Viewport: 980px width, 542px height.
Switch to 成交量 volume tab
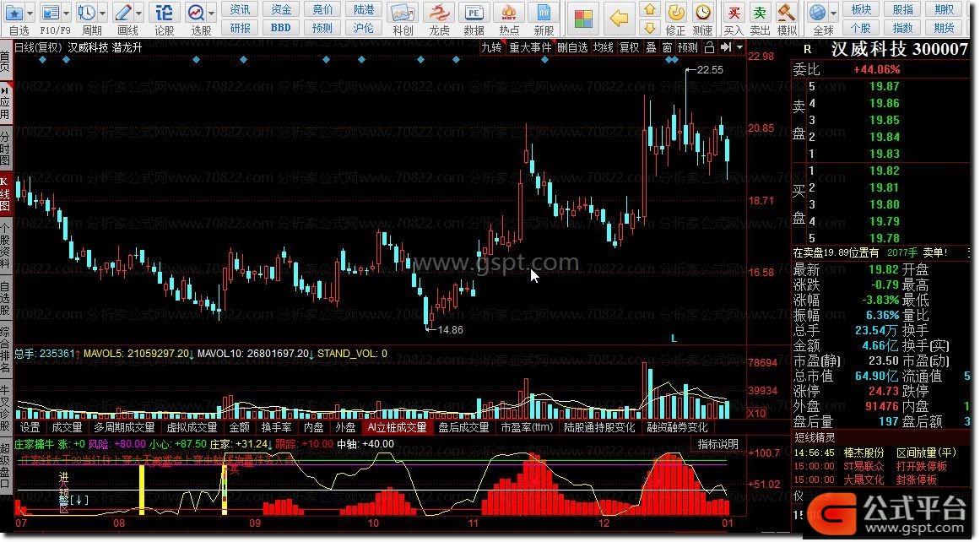[67, 427]
